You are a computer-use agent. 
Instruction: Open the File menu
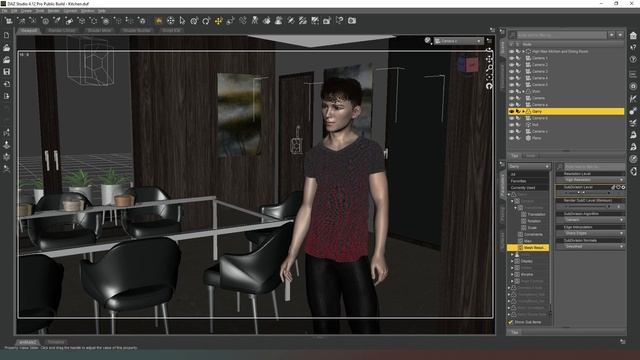coord(4,11)
